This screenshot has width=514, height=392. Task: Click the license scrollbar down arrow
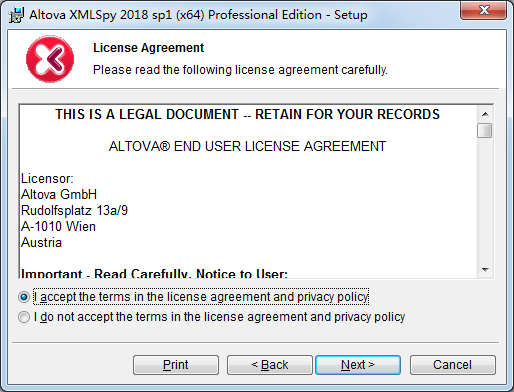485,269
